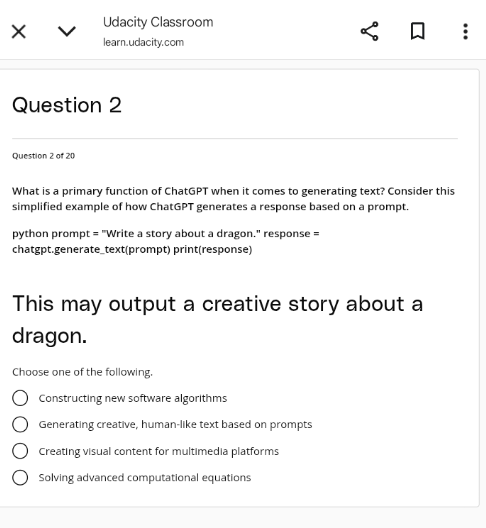Click the learn.udacity.com URL text
The width and height of the screenshot is (486, 528).
(x=143, y=42)
